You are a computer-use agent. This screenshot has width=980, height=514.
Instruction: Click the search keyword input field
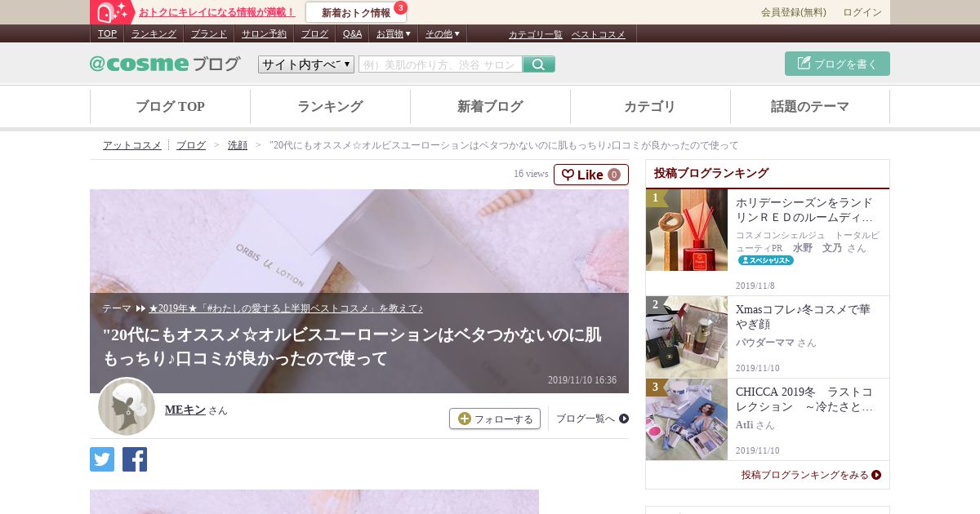(x=440, y=64)
